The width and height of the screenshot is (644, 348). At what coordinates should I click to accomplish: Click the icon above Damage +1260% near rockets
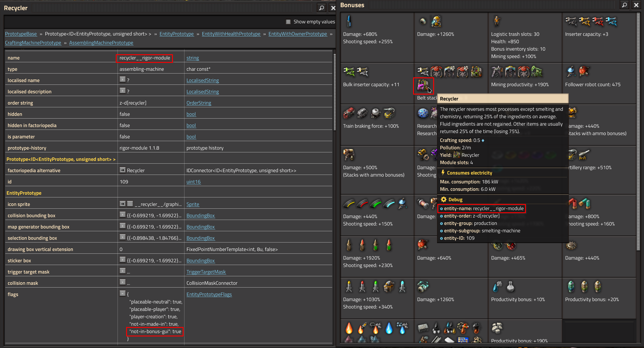[x=423, y=287]
